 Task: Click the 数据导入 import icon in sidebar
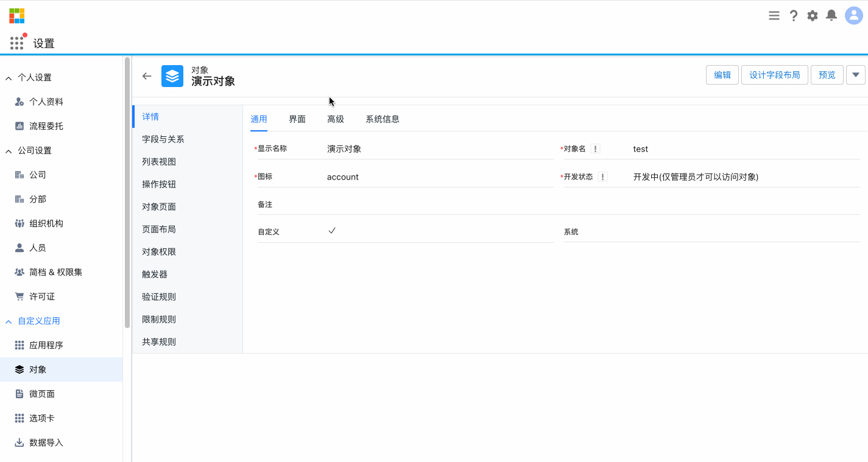pos(21,443)
